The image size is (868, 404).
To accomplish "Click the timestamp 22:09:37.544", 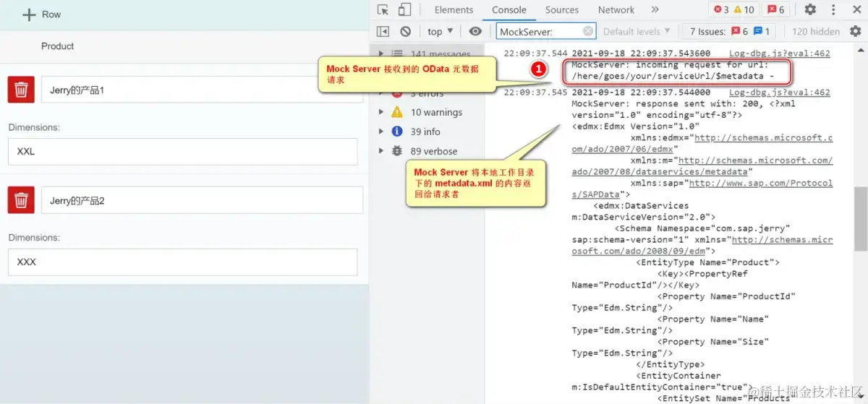I will pos(535,53).
